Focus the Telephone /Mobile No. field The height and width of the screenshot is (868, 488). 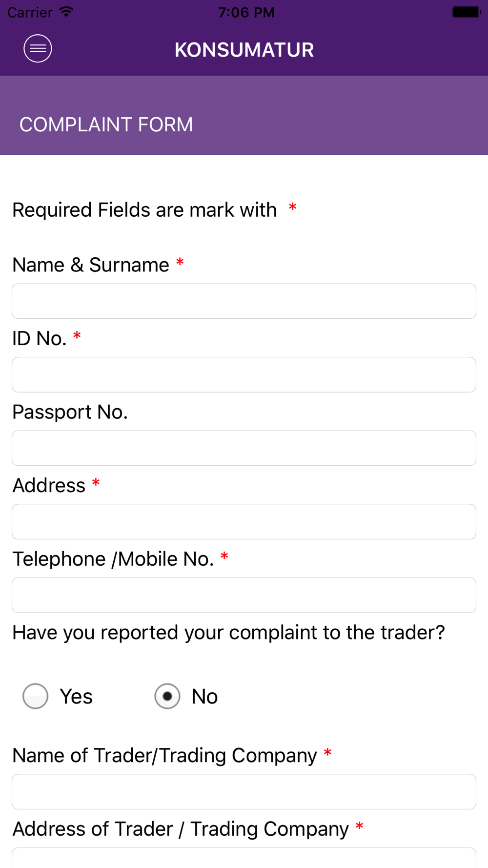point(244,595)
